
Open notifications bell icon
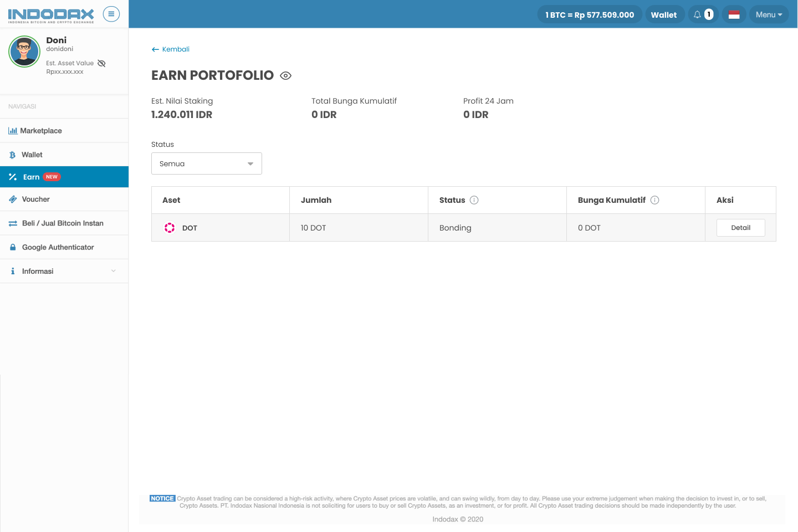click(x=698, y=14)
